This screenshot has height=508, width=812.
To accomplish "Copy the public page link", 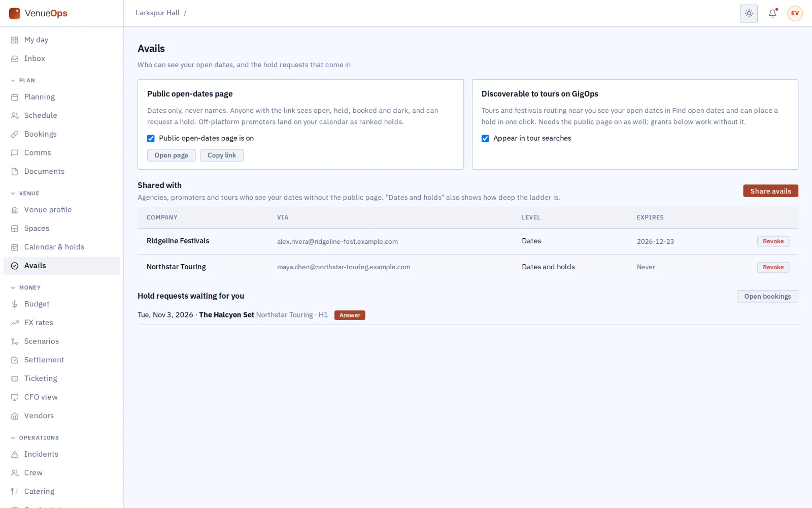I will [222, 155].
